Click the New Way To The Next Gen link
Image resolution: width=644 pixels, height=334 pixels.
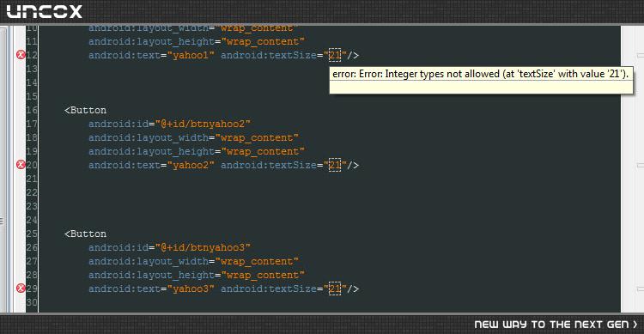click(556, 325)
